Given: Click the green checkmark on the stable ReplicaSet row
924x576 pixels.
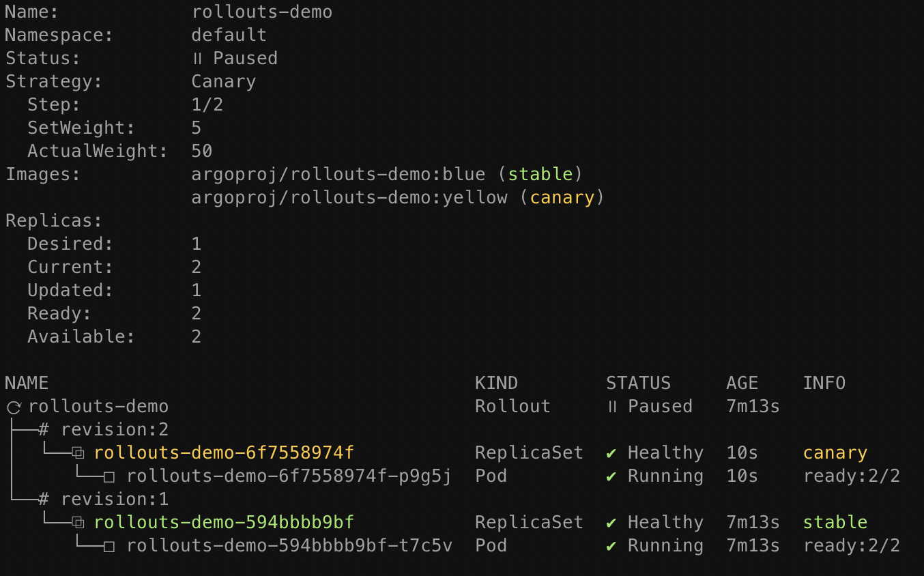Looking at the screenshot, I should [x=611, y=523].
